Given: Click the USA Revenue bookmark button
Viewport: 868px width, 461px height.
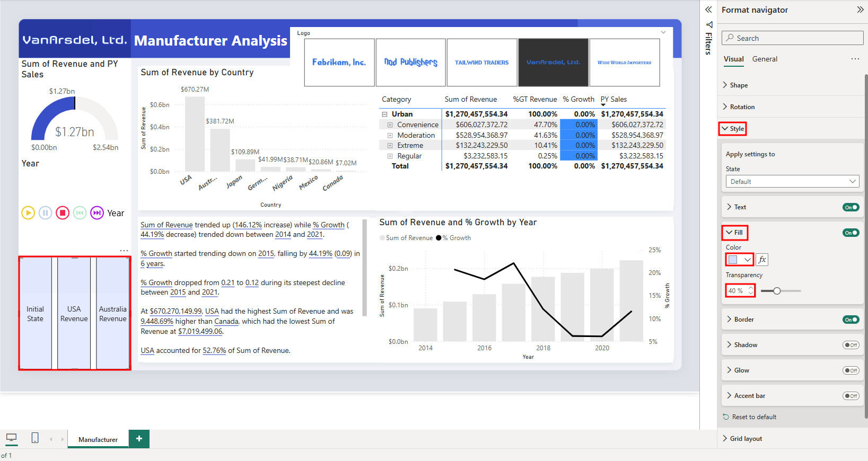Looking at the screenshot, I should [74, 314].
